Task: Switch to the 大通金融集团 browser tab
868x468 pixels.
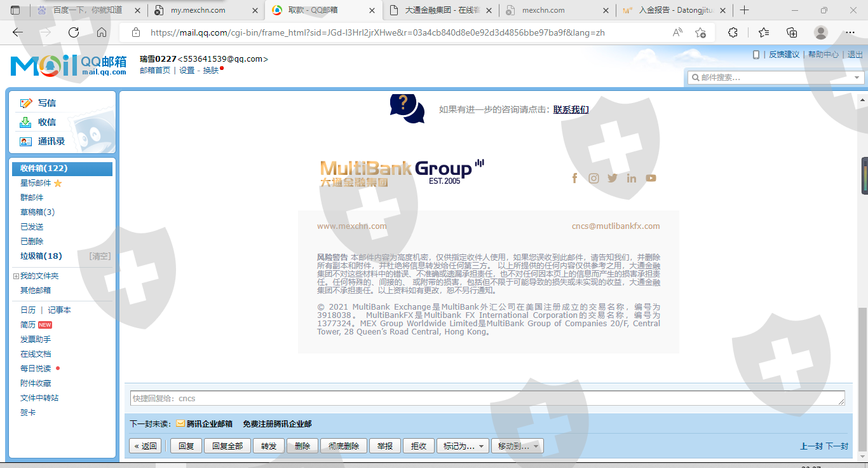Action: point(441,10)
